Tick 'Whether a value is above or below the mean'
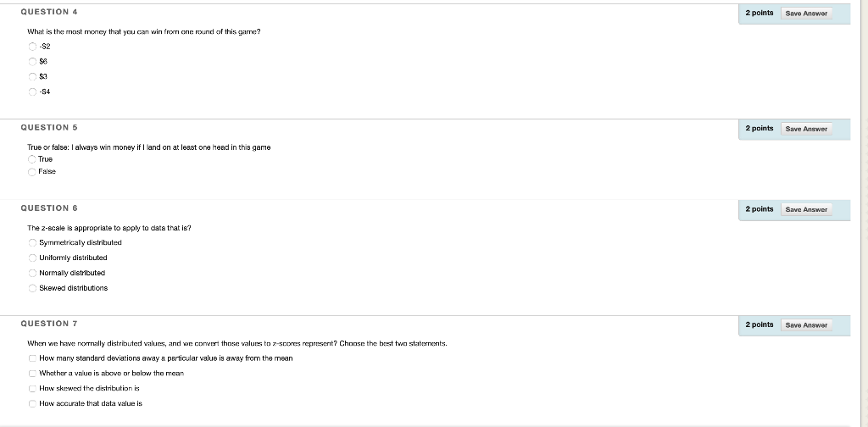 coord(32,374)
